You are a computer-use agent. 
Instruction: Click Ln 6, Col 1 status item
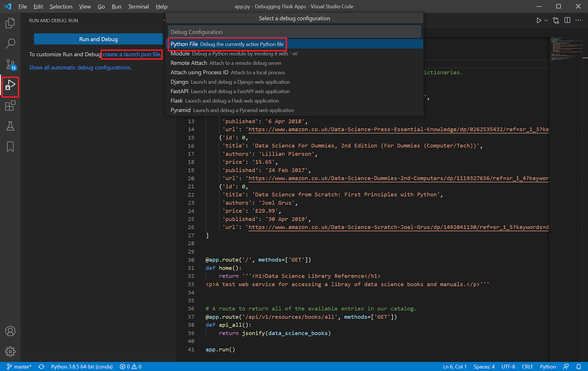click(x=455, y=367)
